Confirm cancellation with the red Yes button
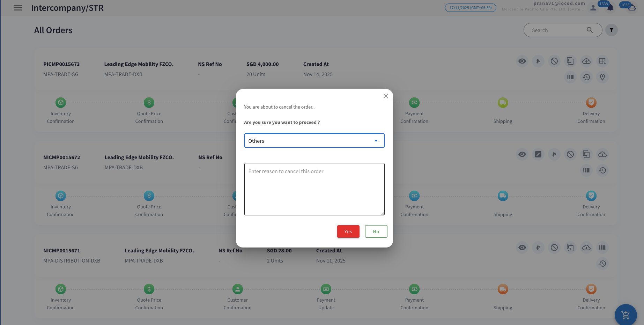The width and height of the screenshot is (644, 325). pyautogui.click(x=348, y=231)
